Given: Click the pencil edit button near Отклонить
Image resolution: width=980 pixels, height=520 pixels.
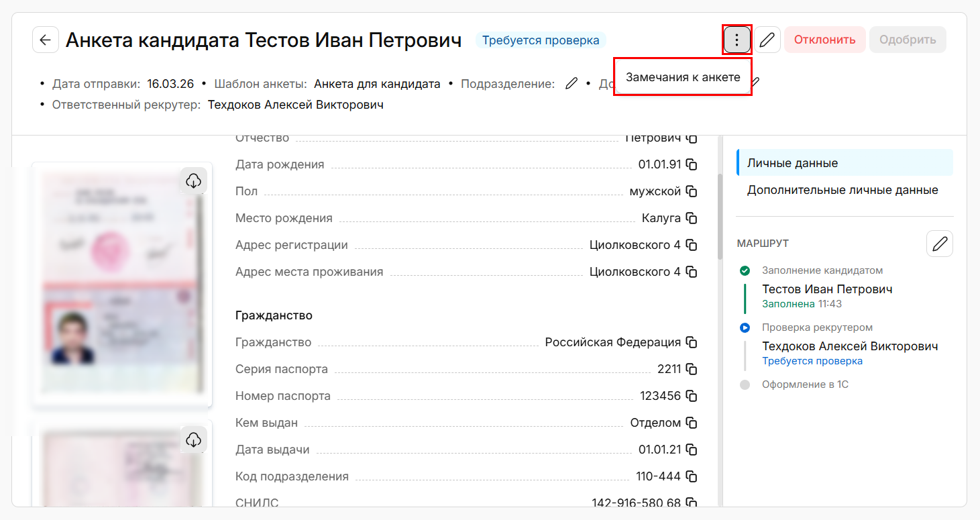Looking at the screenshot, I should [767, 40].
